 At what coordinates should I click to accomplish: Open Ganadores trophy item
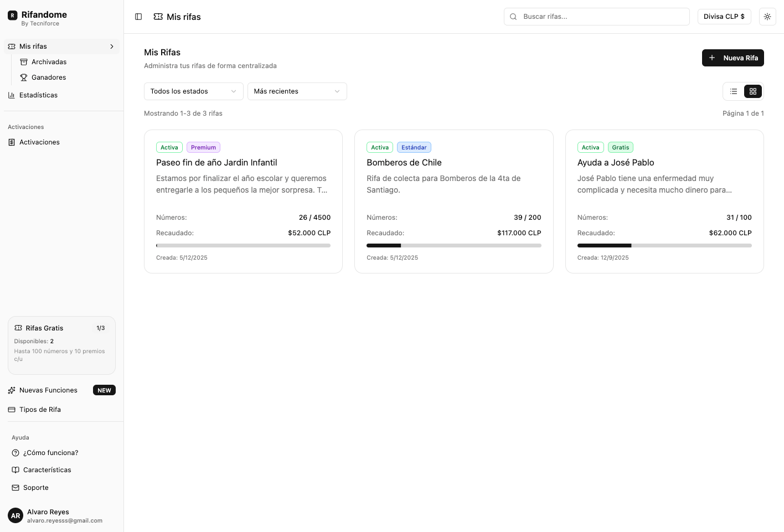click(49, 78)
